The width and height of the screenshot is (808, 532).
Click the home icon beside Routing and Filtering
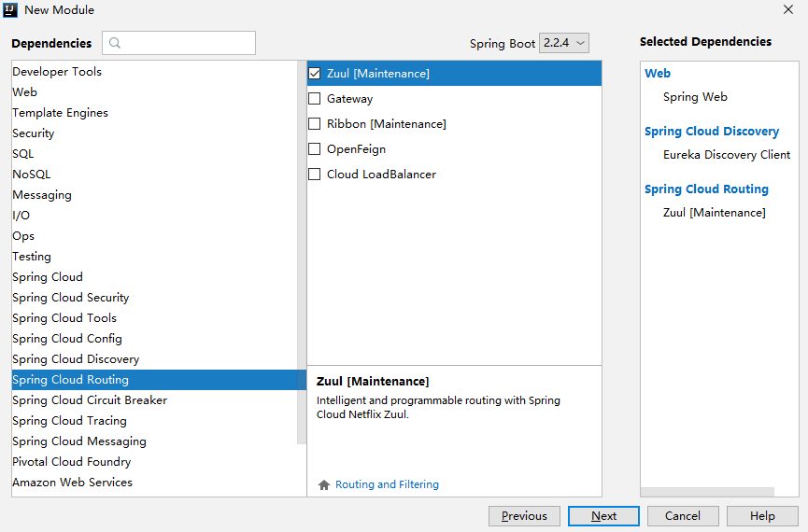(x=324, y=484)
